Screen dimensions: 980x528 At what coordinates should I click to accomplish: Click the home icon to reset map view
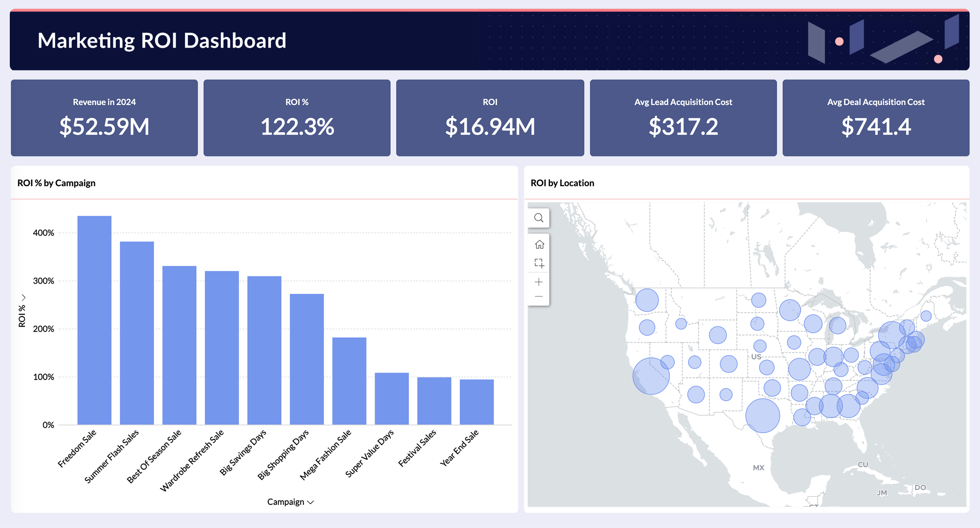point(539,245)
